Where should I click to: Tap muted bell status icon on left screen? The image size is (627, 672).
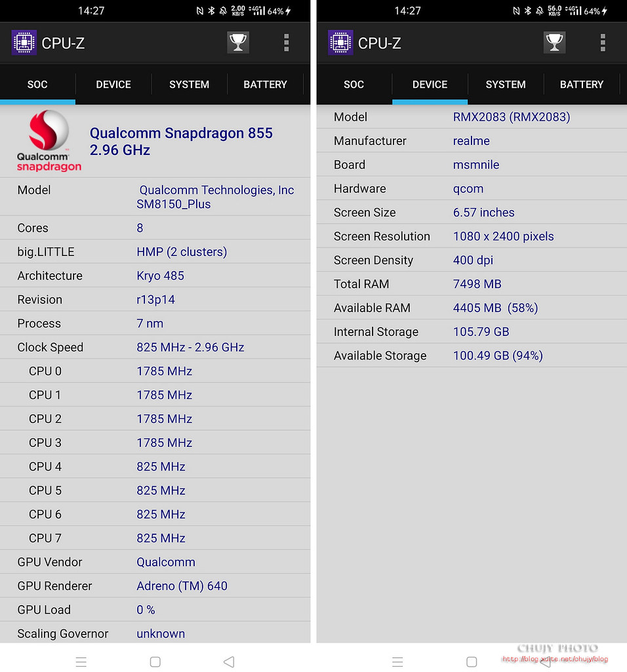tap(223, 10)
